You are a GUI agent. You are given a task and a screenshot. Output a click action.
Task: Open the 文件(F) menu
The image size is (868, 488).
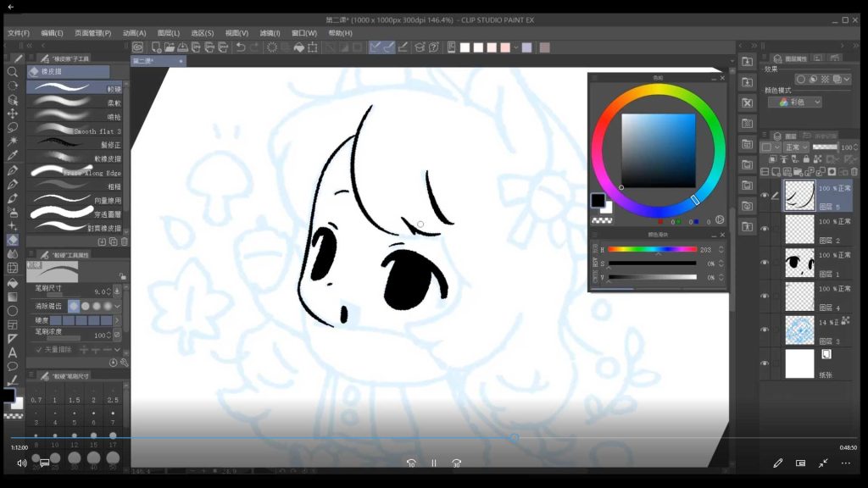[x=19, y=33]
